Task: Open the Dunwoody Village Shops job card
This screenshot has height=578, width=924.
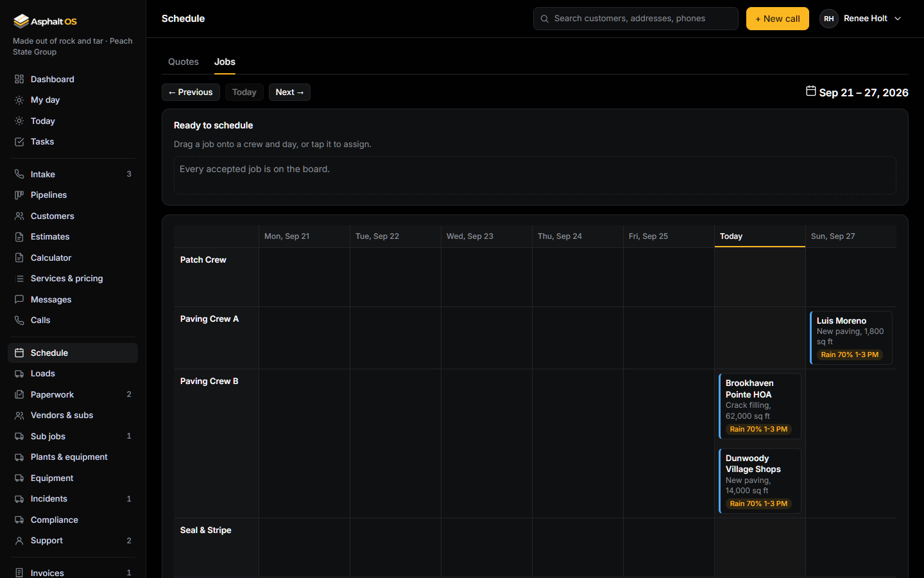Action: click(x=760, y=481)
